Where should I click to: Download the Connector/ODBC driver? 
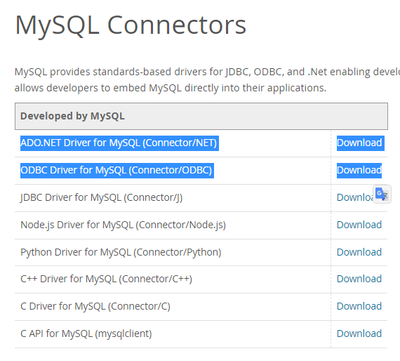click(359, 170)
